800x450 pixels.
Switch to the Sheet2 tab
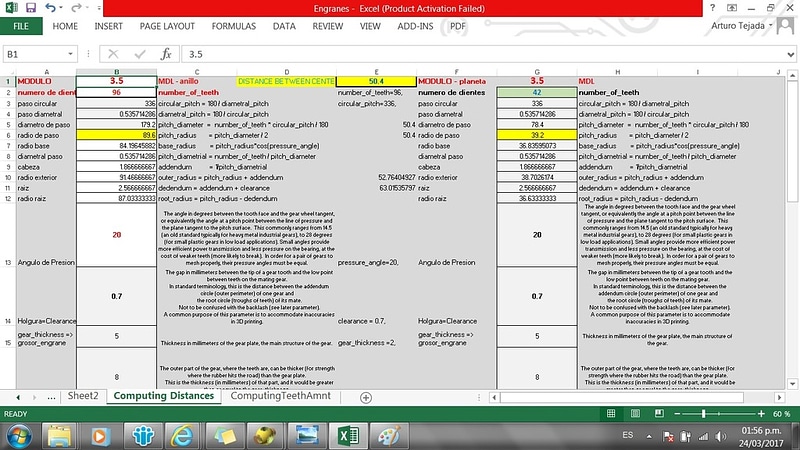(83, 396)
